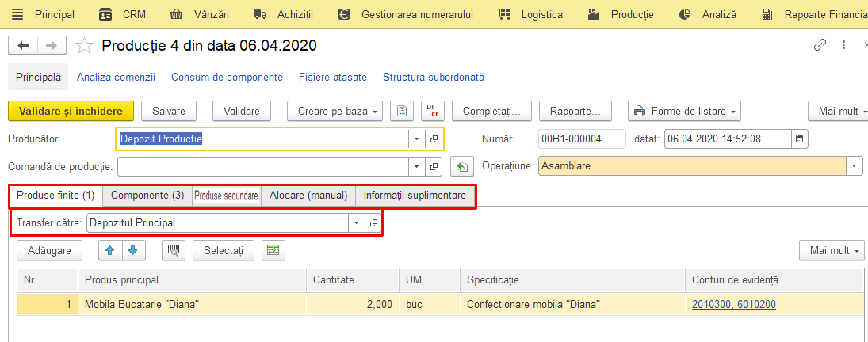Move row down with blue arrow
Image resolution: width=868 pixels, height=342 pixels.
(x=133, y=250)
